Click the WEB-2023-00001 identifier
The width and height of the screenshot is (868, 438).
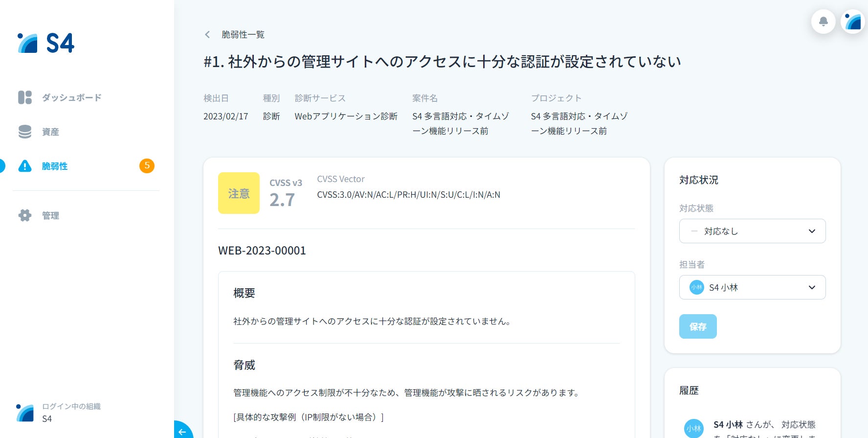(262, 251)
